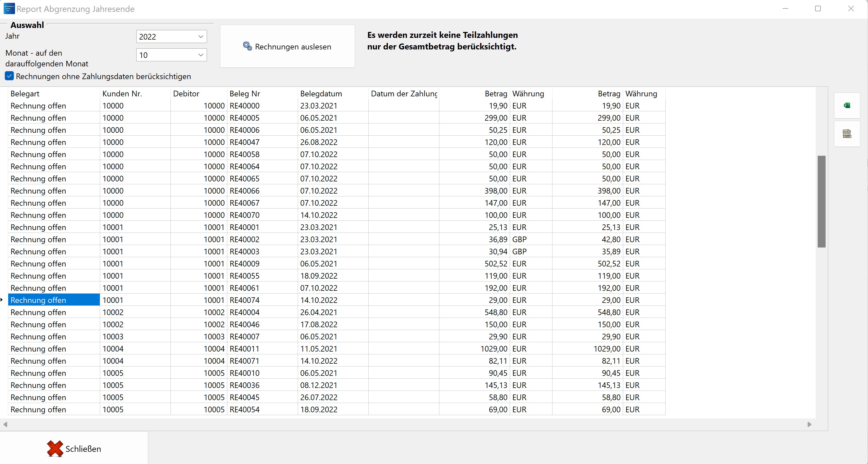The image size is (868, 464).
Task: Click the converted amount 42,80 EUR
Action: point(588,239)
